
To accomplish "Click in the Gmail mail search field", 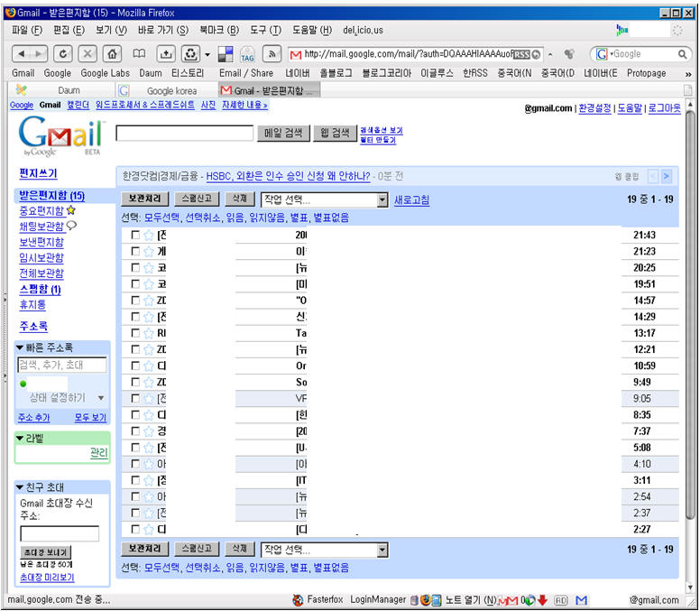I will coord(184,133).
